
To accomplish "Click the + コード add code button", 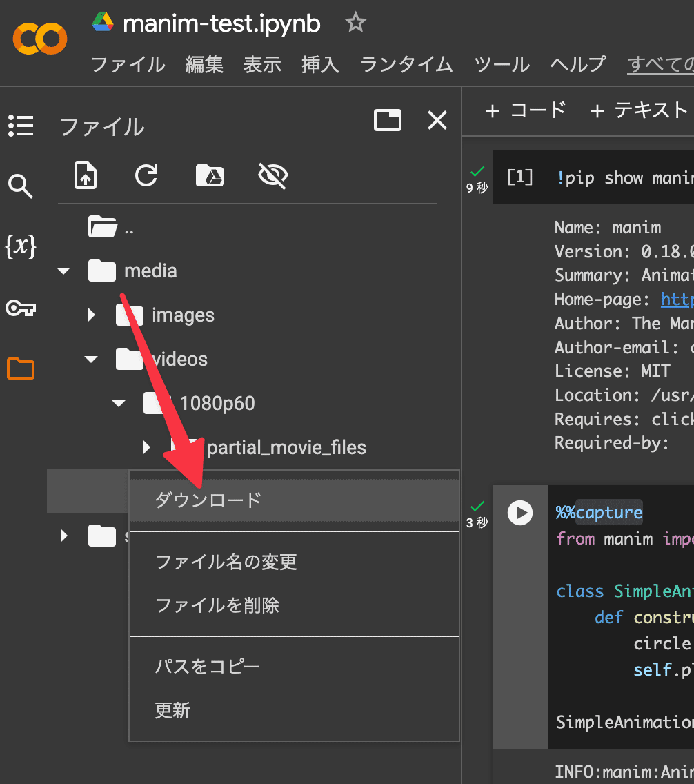I will pyautogui.click(x=526, y=110).
